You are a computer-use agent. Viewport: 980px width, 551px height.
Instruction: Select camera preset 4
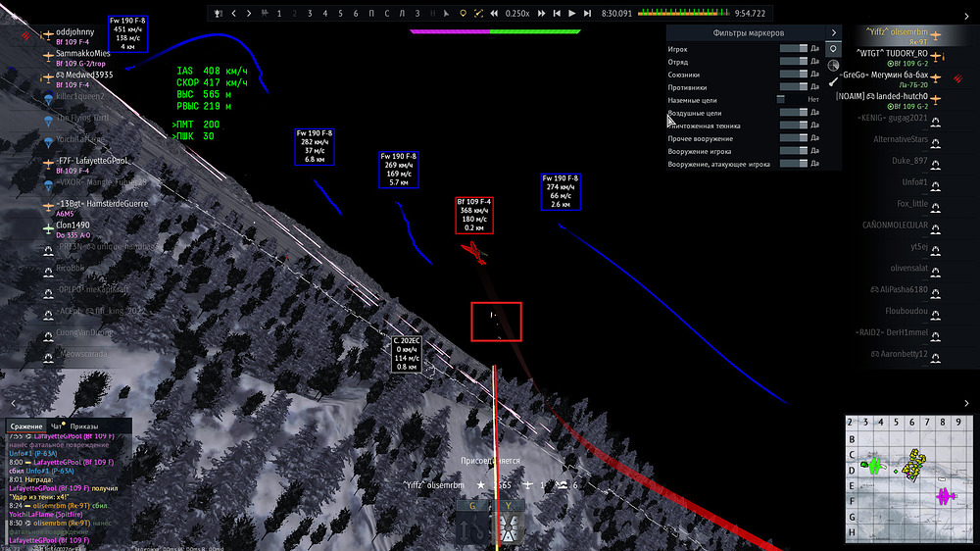[x=325, y=13]
